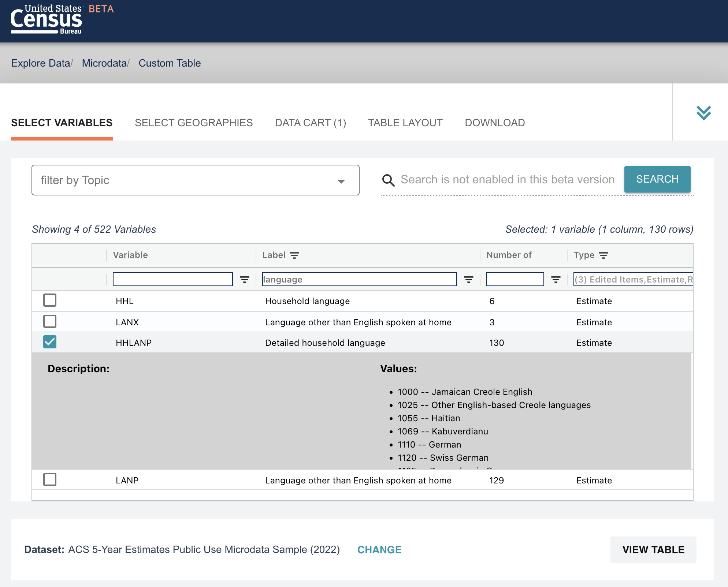The image size is (728, 587).
Task: Click the VIEW TABLE button
Action: [653, 549]
